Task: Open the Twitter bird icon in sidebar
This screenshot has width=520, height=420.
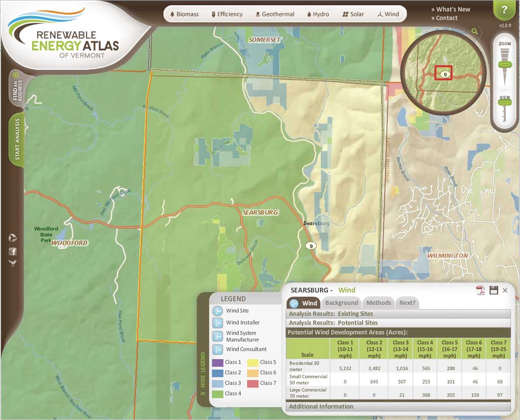Action: click(x=13, y=264)
